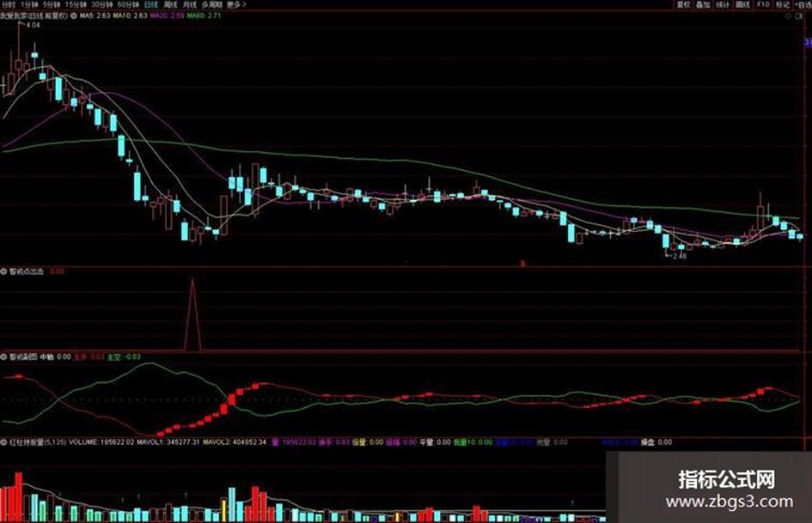This screenshot has height=523, width=812.
Task: Click the 叠加 overlay button
Action: (703, 4)
